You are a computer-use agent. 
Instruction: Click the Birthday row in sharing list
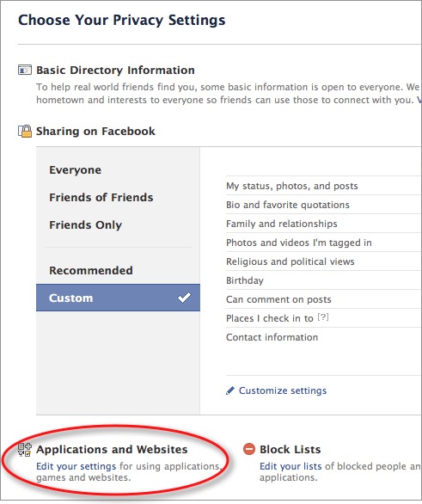[324, 280]
